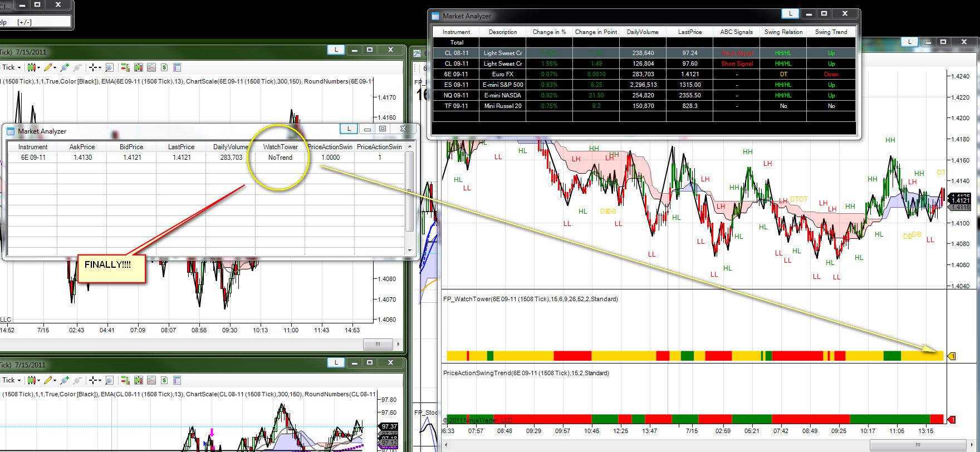Select the CL 08-11 instrument row
980x452 pixels.
(x=644, y=53)
